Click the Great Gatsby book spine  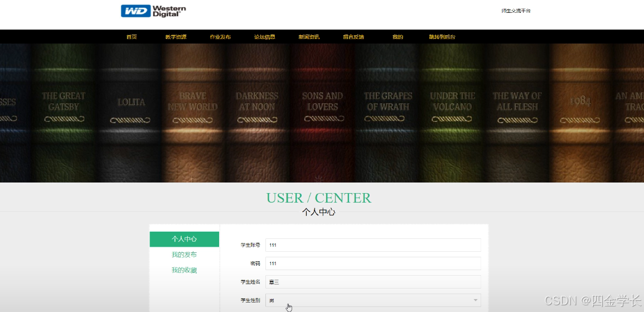point(64,113)
